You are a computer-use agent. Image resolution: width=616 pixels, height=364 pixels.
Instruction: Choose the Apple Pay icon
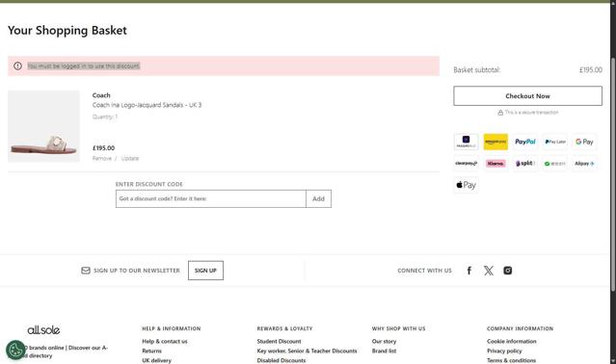point(466,185)
